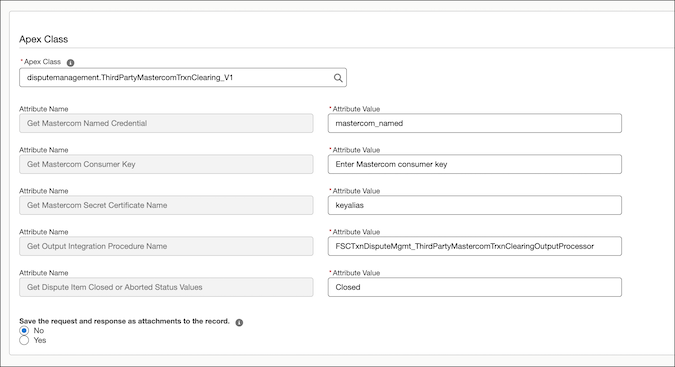Image resolution: width=675 pixels, height=367 pixels.
Task: Click Get Mastercom Secret Certificate Name field
Action: coord(166,205)
